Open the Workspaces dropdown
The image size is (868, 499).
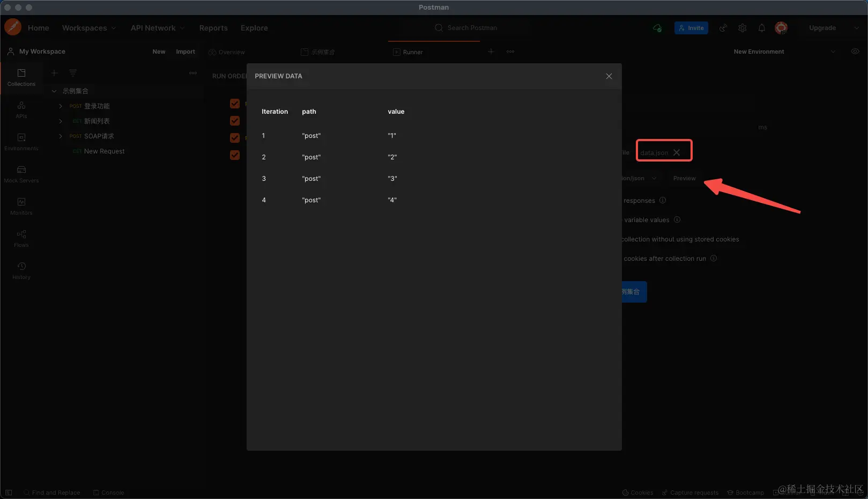[89, 28]
